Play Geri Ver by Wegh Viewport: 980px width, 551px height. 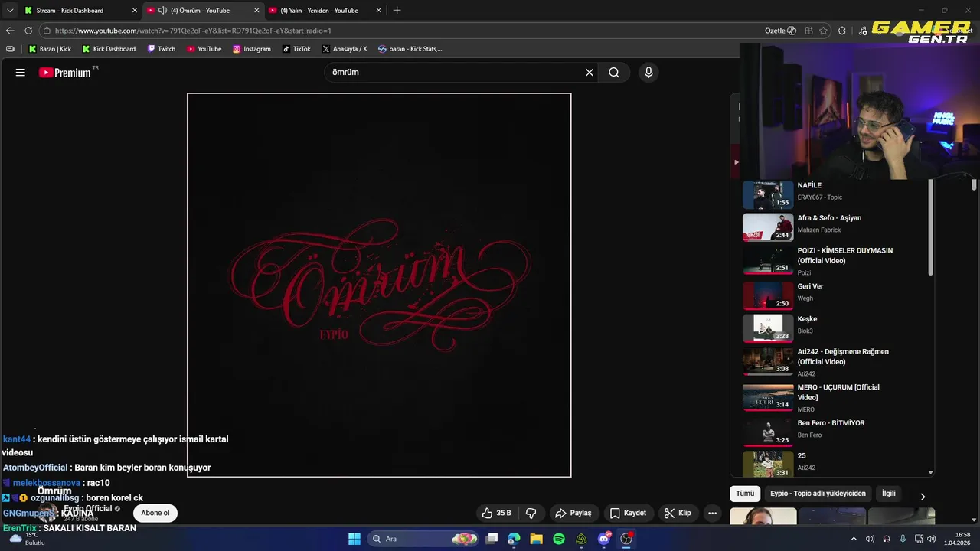[835, 295]
